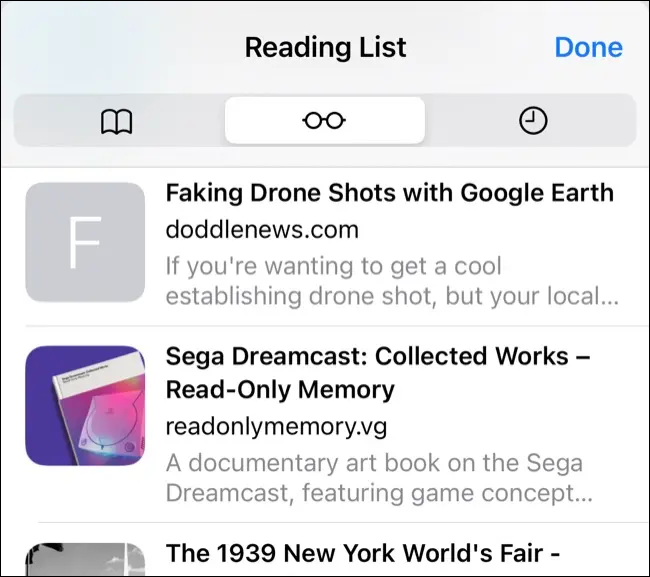Tap the readonlymemory.vg domain text
The image size is (650, 577).
point(276,426)
